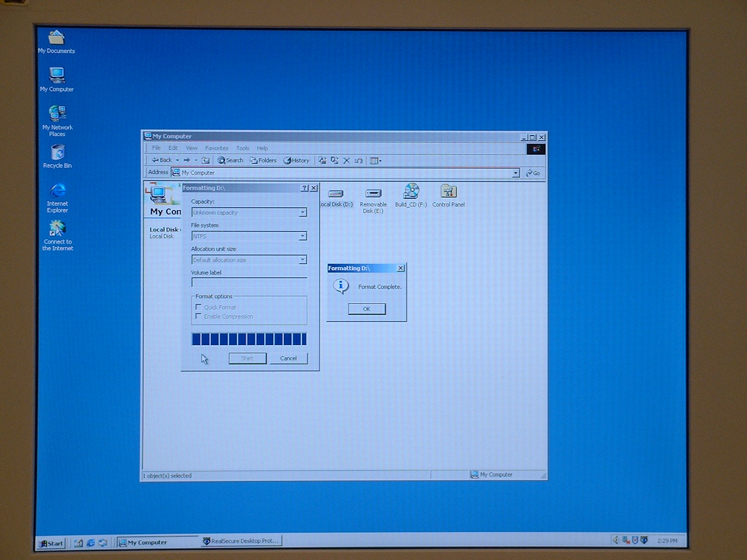The width and height of the screenshot is (747, 560).
Task: Click the Search toolbar button
Action: tap(231, 160)
